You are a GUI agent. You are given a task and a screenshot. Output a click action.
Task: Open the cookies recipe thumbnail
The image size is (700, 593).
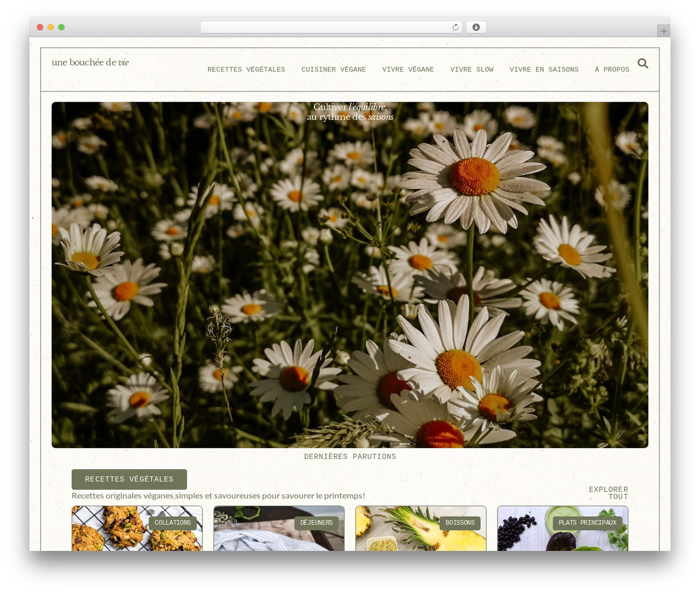(137, 528)
